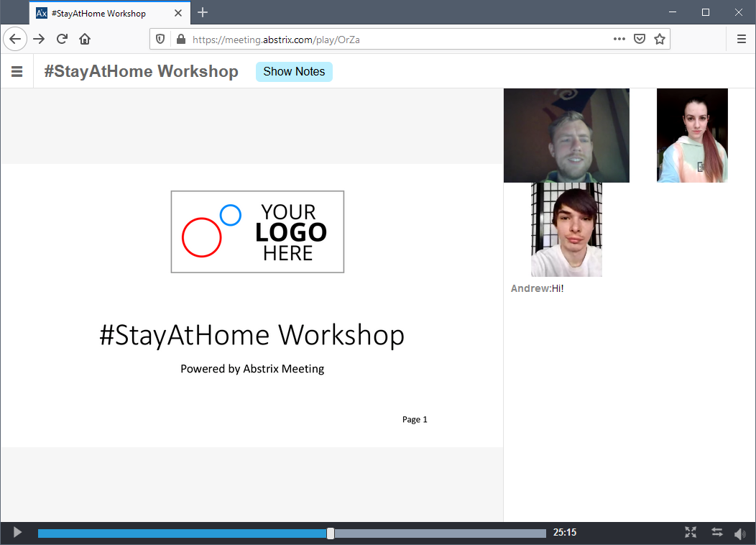756x545 pixels.
Task: View tracking protection shield info
Action: pyautogui.click(x=160, y=39)
